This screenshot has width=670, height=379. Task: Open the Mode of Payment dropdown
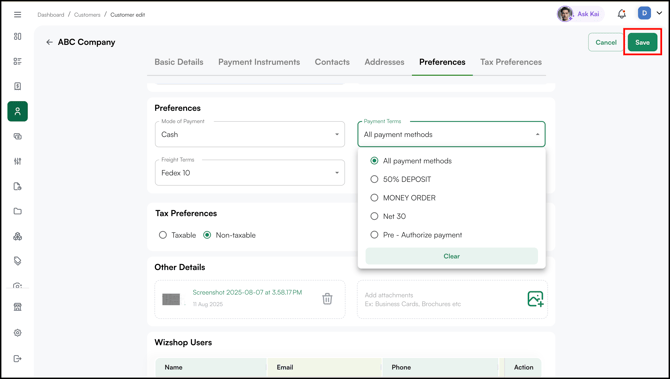point(250,134)
